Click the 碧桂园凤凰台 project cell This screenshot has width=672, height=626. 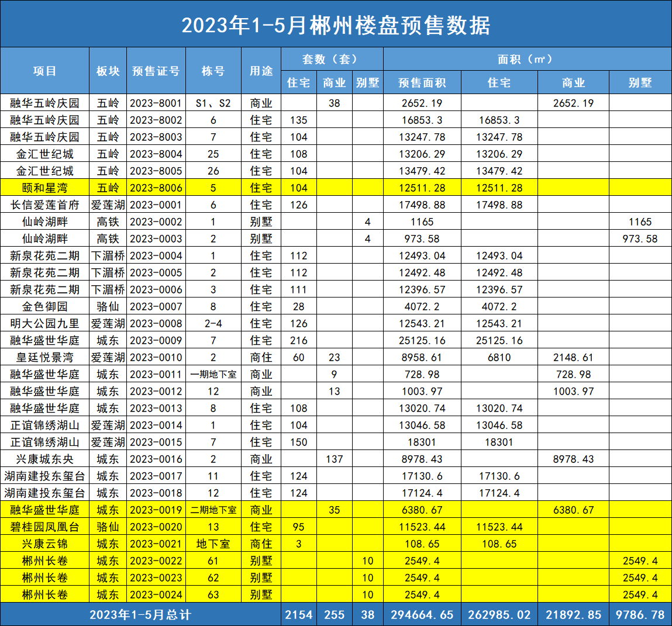(44, 527)
